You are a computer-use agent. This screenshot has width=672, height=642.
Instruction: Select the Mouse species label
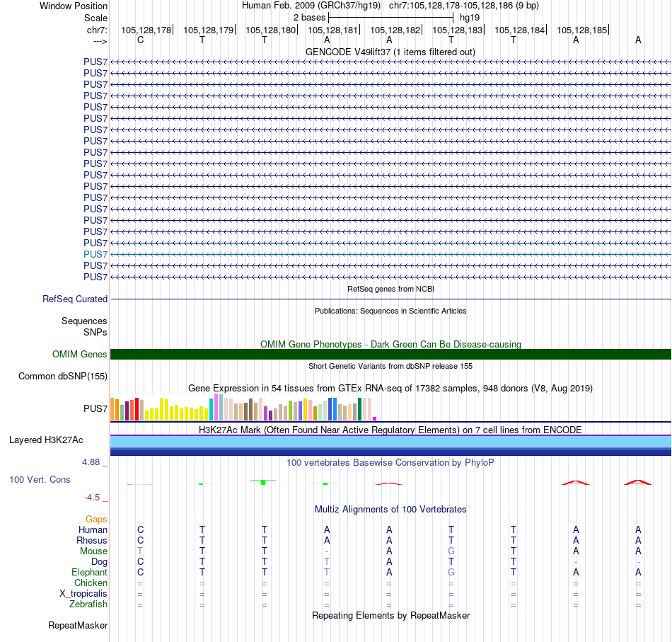point(93,551)
